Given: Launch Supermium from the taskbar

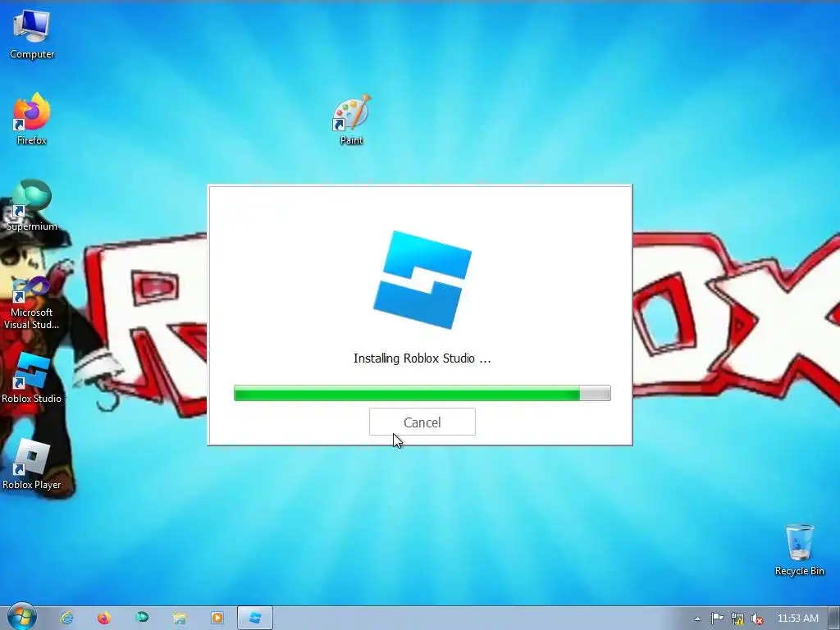Looking at the screenshot, I should [x=142, y=618].
